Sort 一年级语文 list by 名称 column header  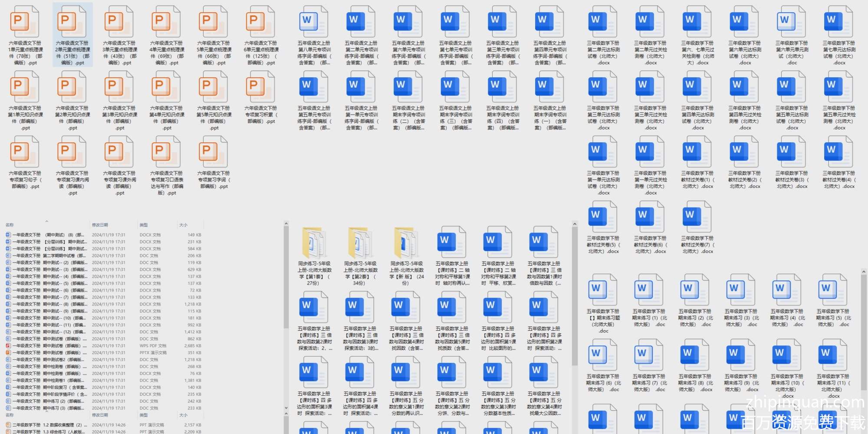point(10,225)
